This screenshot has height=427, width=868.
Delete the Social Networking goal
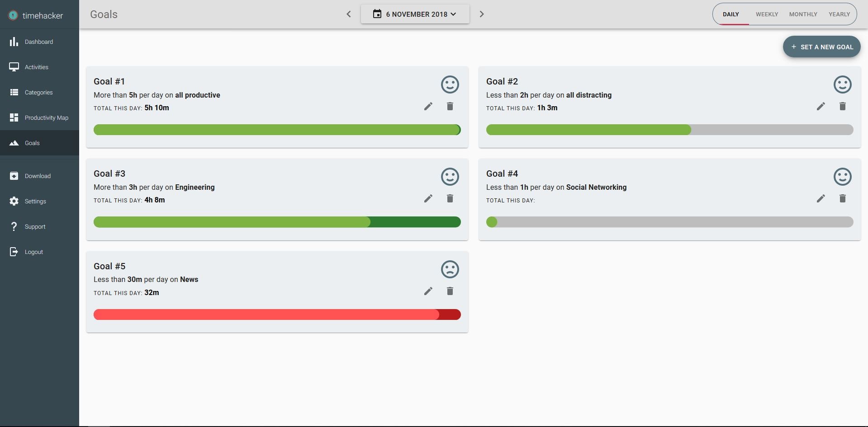click(842, 198)
